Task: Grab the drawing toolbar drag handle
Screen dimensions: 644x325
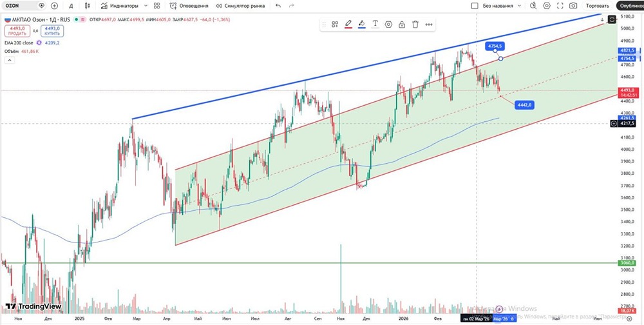Action: coord(324,25)
